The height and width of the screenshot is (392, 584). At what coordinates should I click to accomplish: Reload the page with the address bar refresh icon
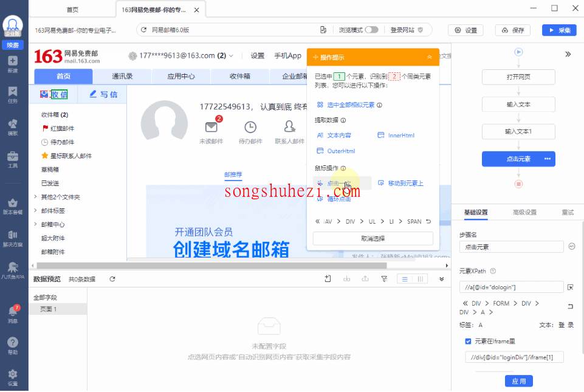coord(144,30)
